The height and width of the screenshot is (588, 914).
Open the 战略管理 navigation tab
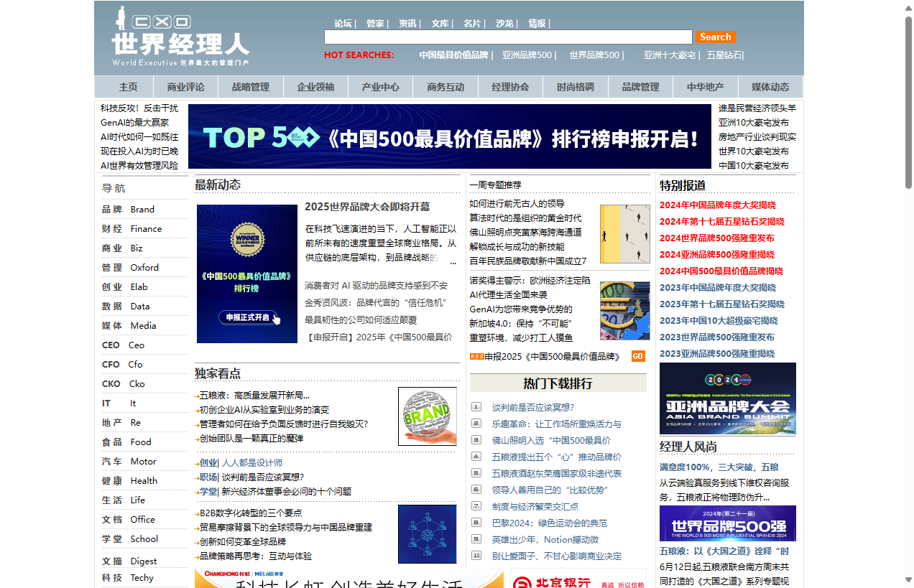coord(250,87)
